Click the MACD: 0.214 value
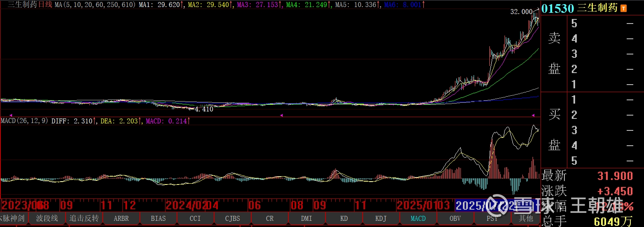 [x=167, y=121]
